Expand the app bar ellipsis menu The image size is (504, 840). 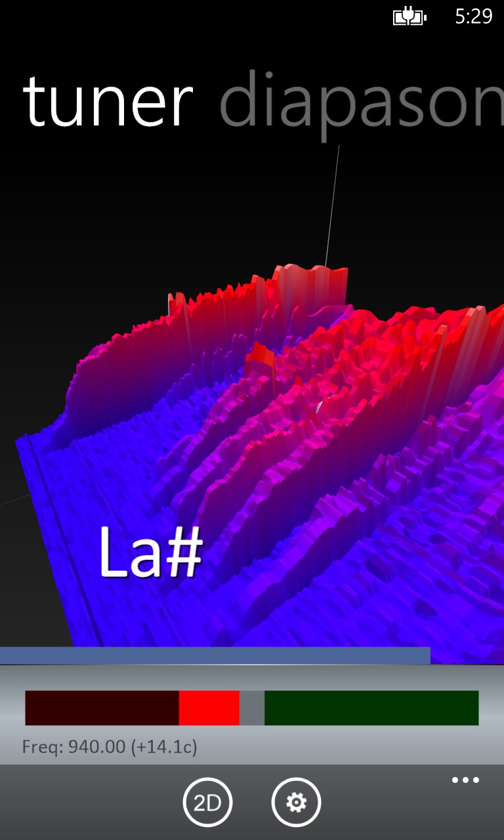tap(465, 780)
